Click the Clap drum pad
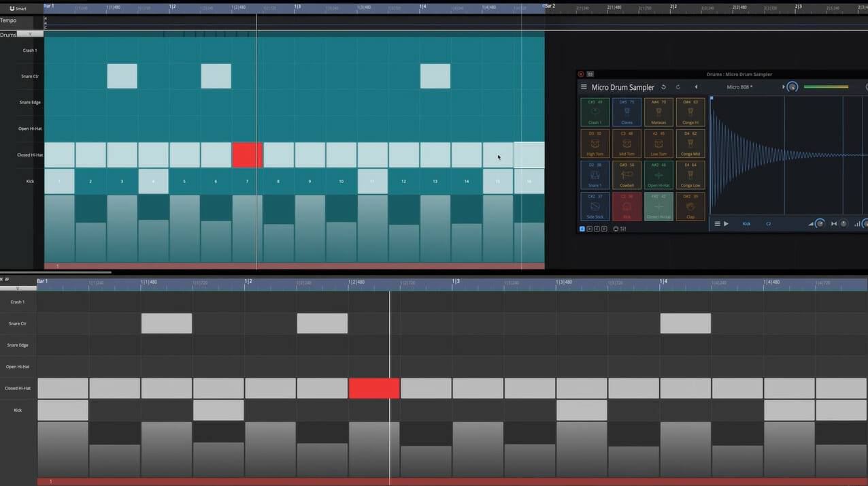The image size is (868, 486). click(690, 206)
